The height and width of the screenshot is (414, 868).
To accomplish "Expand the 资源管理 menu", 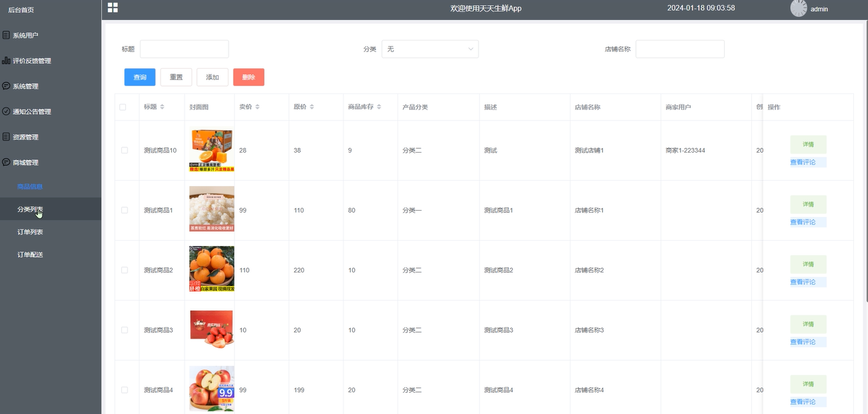I will click(x=51, y=137).
